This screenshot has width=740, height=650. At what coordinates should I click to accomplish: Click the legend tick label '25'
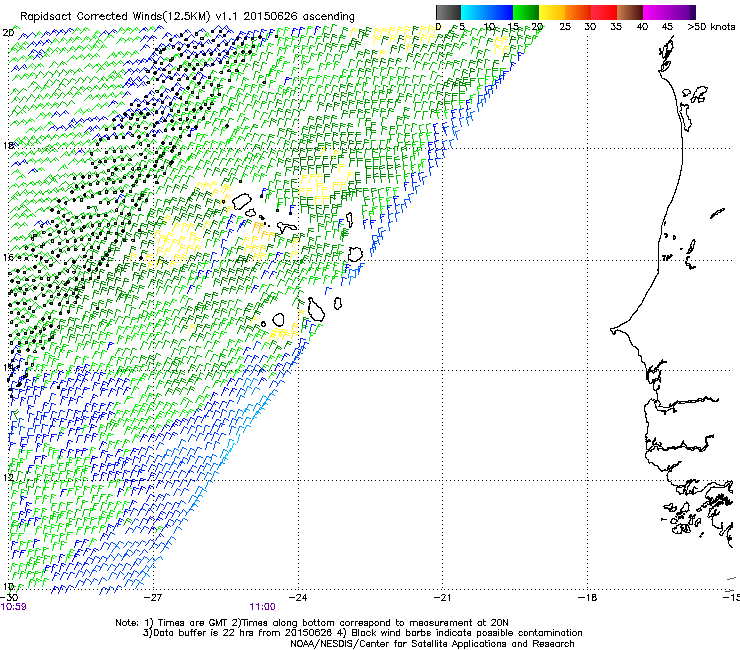click(x=564, y=27)
